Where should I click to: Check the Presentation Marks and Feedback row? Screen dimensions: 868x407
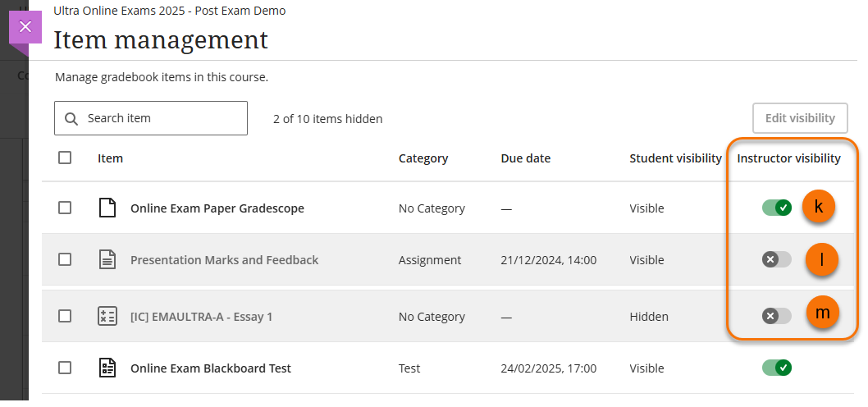pyautogui.click(x=65, y=260)
